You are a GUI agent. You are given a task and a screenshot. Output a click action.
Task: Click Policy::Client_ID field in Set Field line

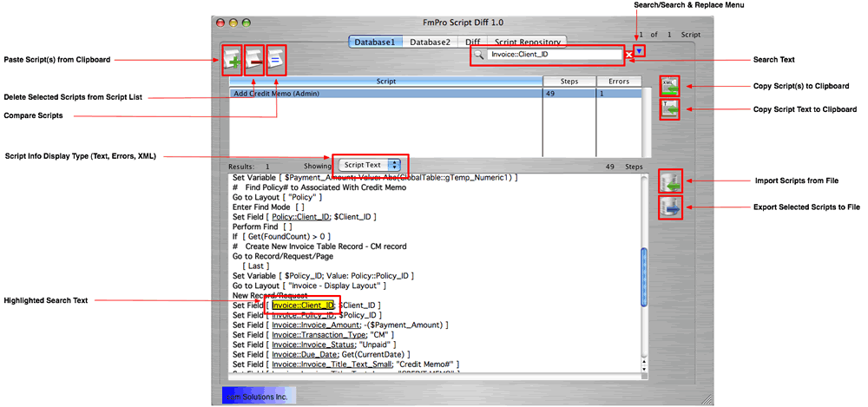point(303,217)
